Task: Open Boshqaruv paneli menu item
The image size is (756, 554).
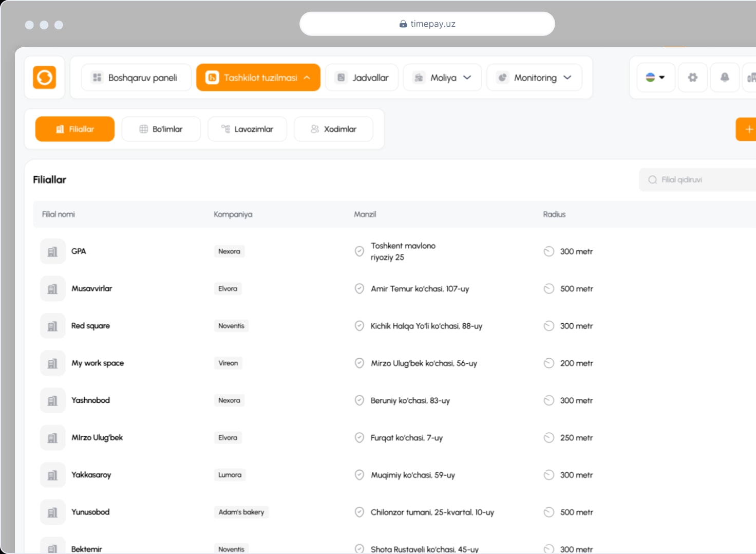Action: 136,78
